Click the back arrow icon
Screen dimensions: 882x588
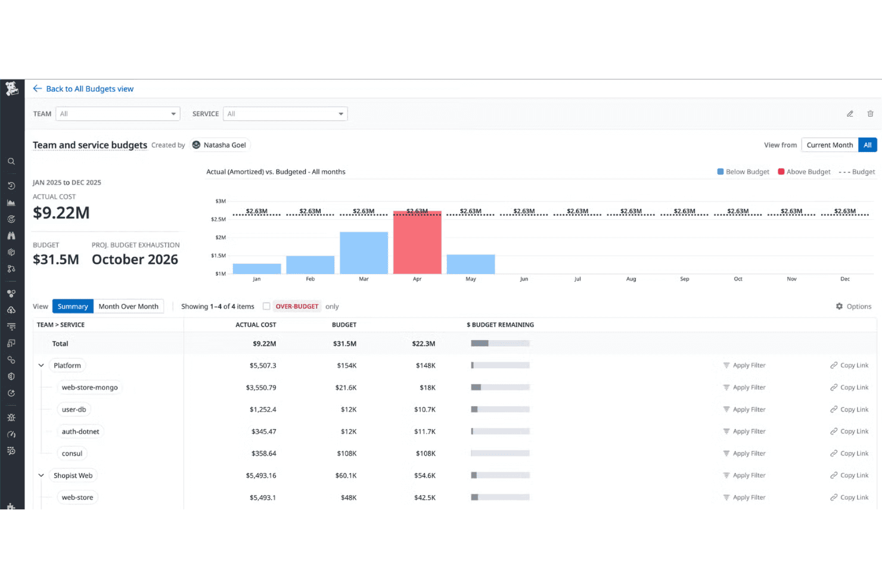(x=38, y=89)
